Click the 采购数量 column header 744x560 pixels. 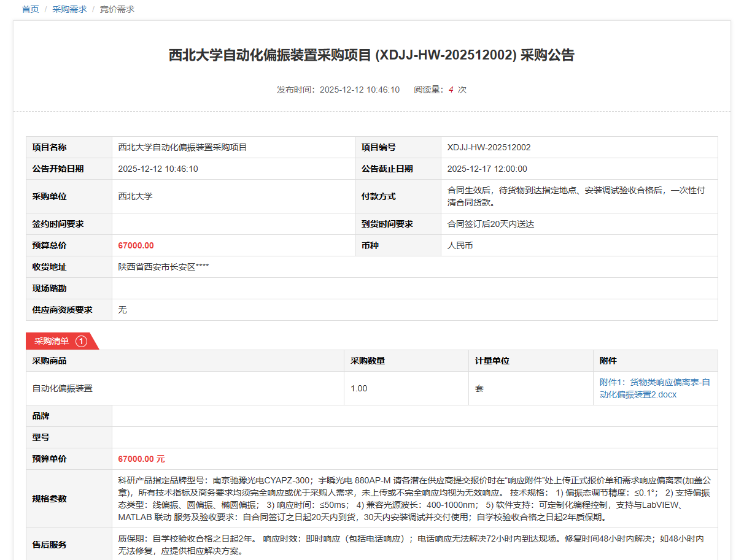pos(368,361)
